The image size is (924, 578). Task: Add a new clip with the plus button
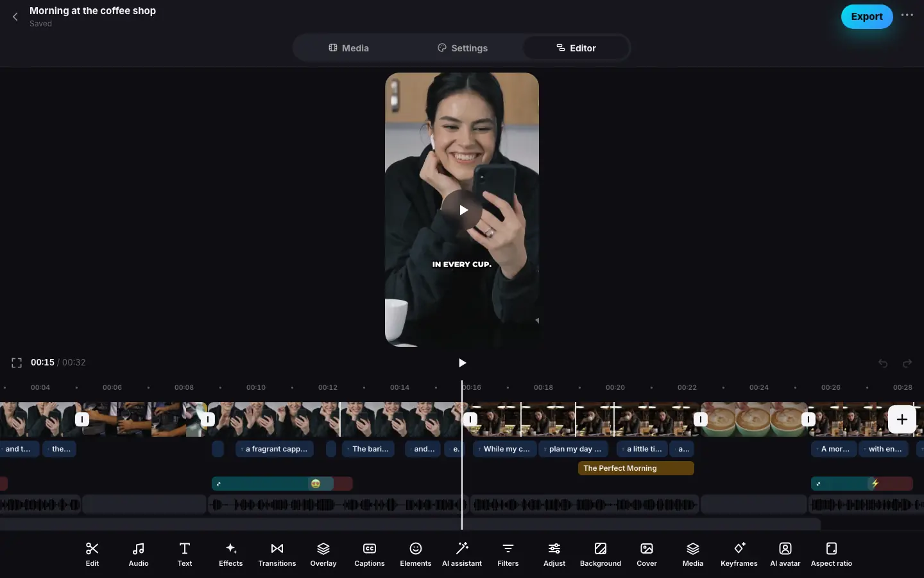point(902,419)
